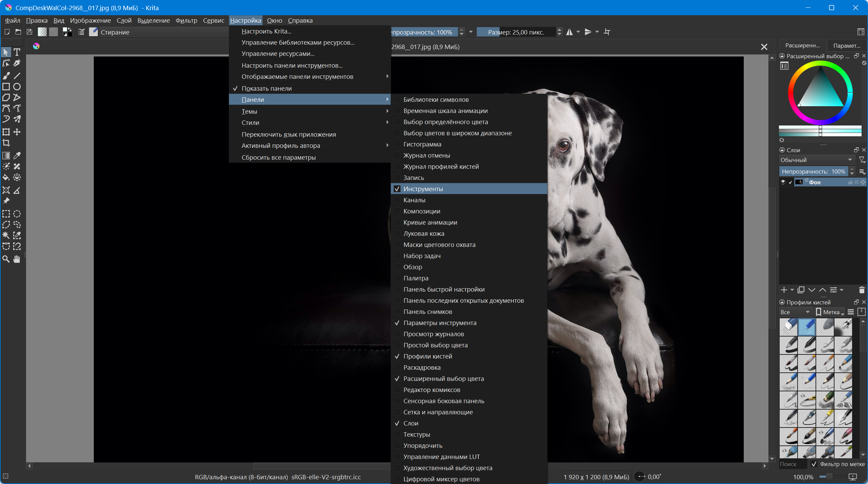The image size is (868, 484).
Task: Choose the Zoom magnifier tool
Action: pyautogui.click(x=6, y=259)
